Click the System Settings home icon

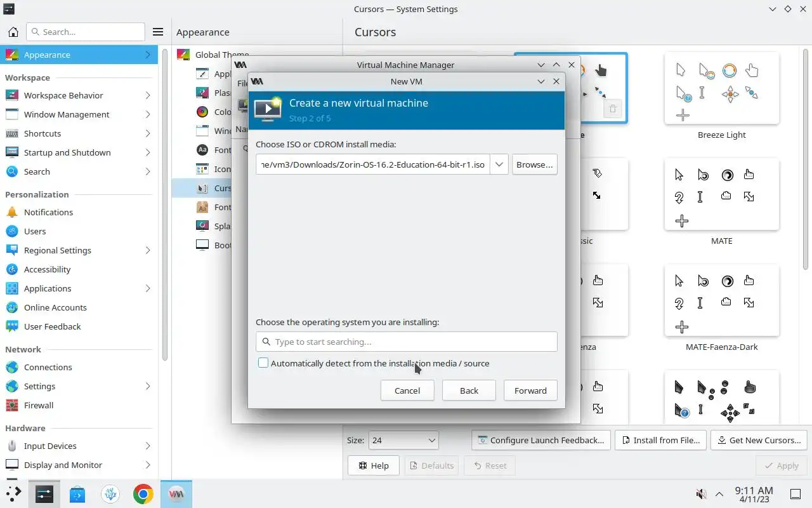click(x=13, y=32)
